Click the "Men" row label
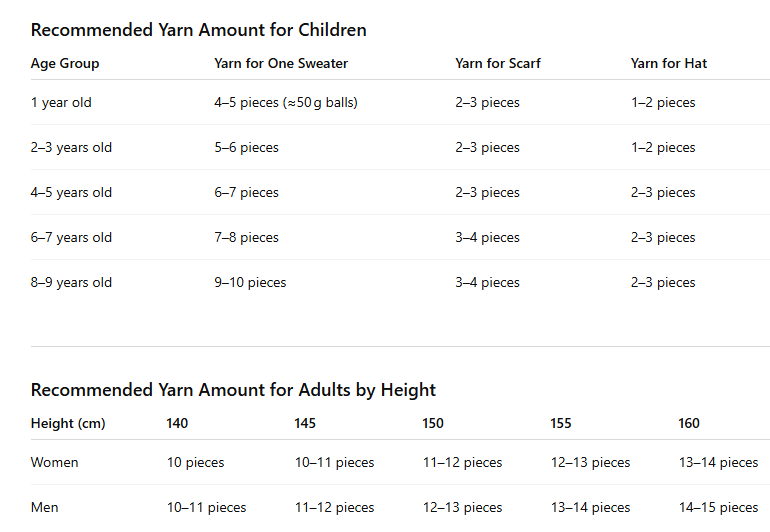Screen dimensions: 770x532 click(x=44, y=507)
